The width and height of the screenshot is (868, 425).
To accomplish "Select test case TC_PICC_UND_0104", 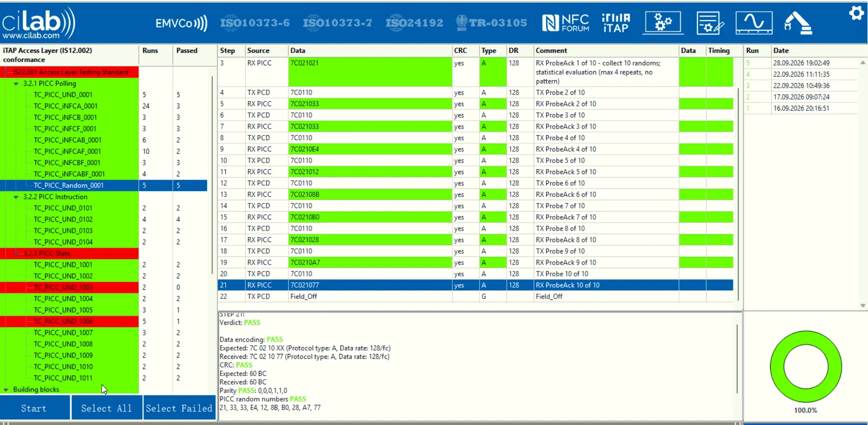I will click(63, 242).
